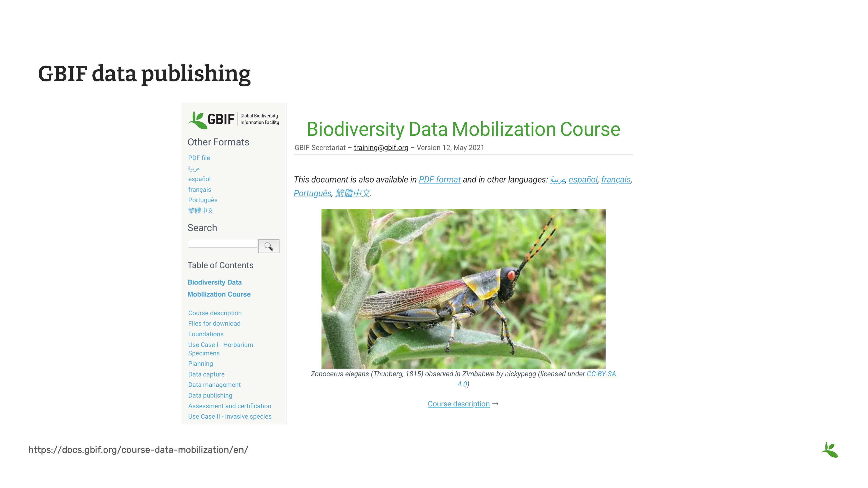Image resolution: width=868 pixels, height=488 pixels.
Task: Select español in Other Formats
Action: (199, 179)
